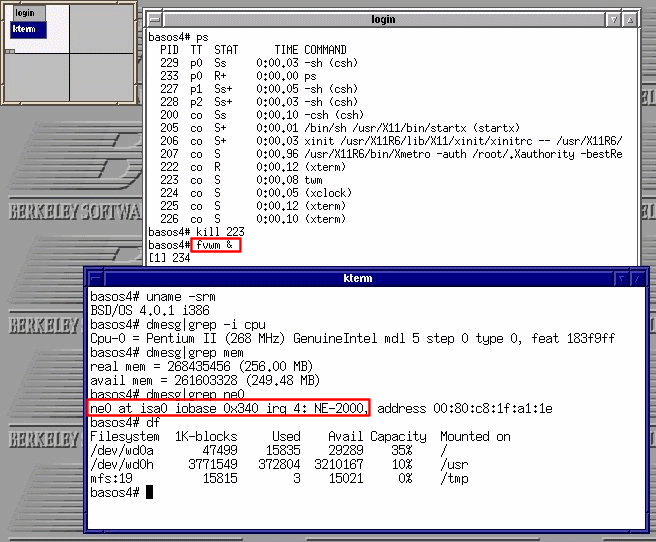
Task: Click the kterm cursor at the last prompt
Action: [x=149, y=492]
